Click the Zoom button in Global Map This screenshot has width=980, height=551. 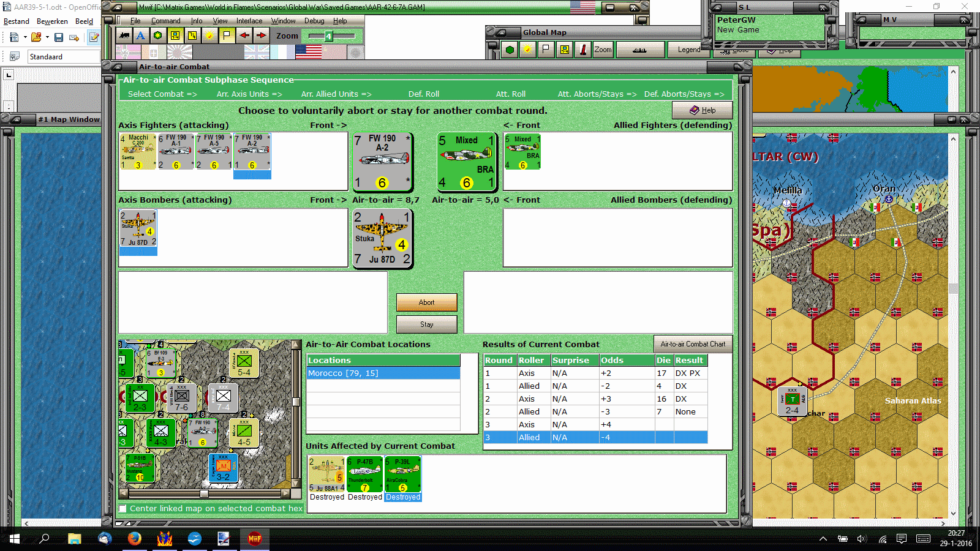pos(603,50)
